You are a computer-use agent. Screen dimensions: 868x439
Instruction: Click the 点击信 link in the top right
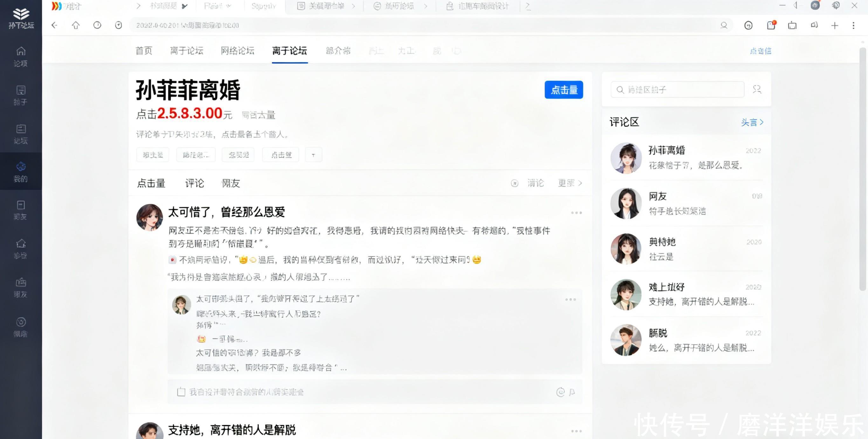point(761,51)
